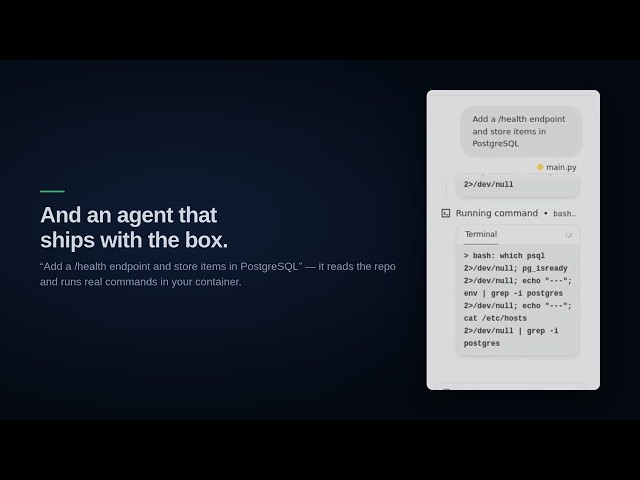Click the 'cat /etc/hosts' terminal line
The image size is (640, 480).
495,318
